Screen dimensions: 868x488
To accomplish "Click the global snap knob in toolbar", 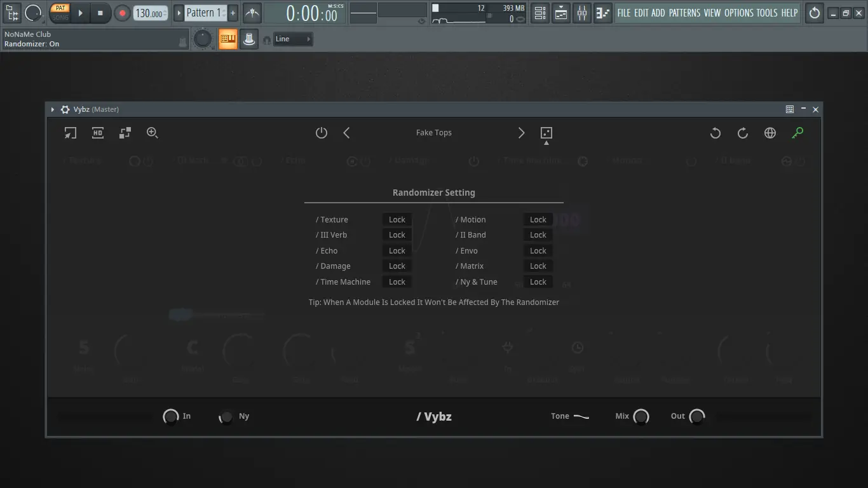I will [x=202, y=39].
